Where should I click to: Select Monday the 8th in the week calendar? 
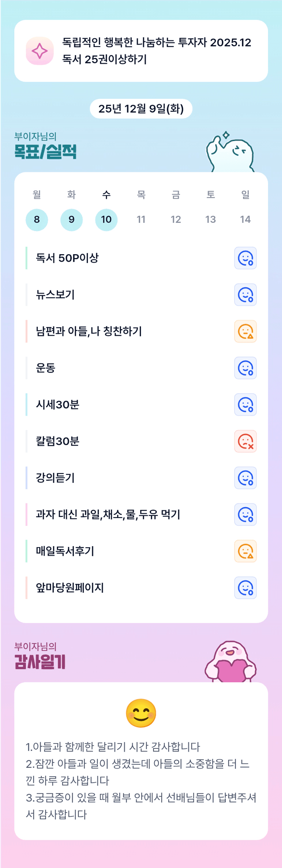37,220
